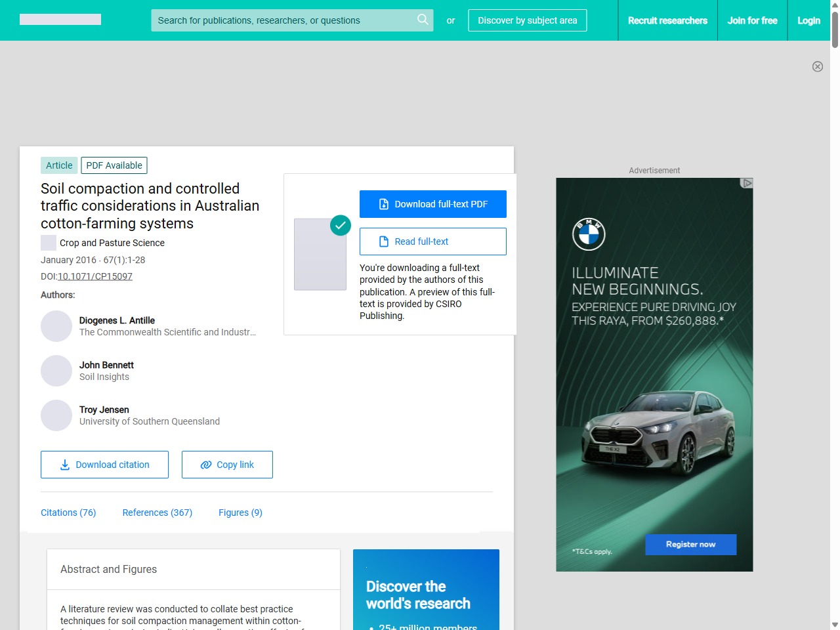Switch to References (367) tab

[x=157, y=513]
